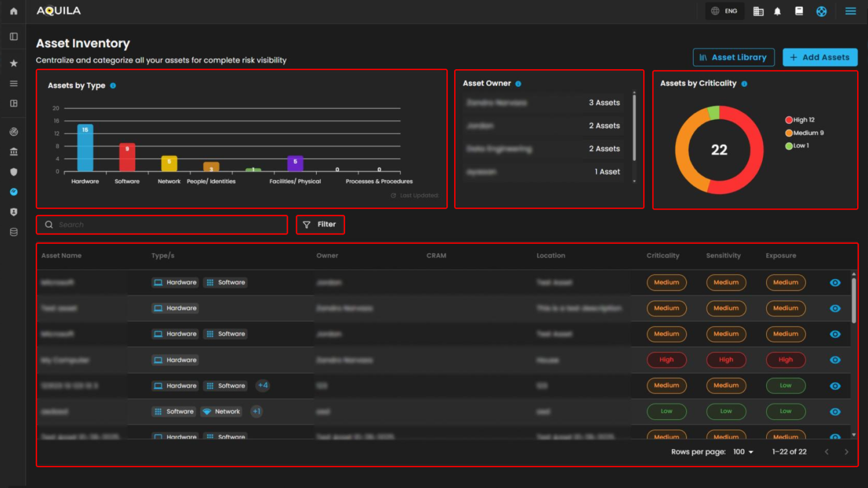This screenshot has width=868, height=488.
Task: Sort by the Criticality column header
Action: (x=662, y=256)
